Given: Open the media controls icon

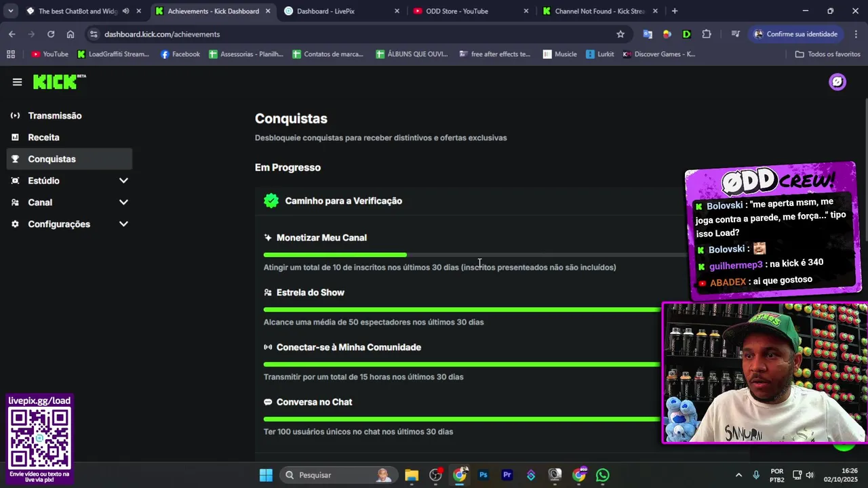Looking at the screenshot, I should 735,34.
